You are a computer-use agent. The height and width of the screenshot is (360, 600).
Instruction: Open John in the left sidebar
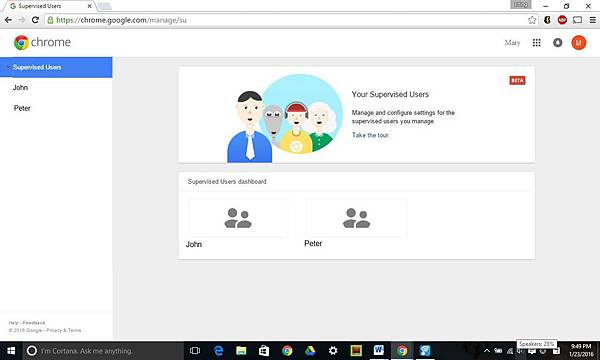20,88
